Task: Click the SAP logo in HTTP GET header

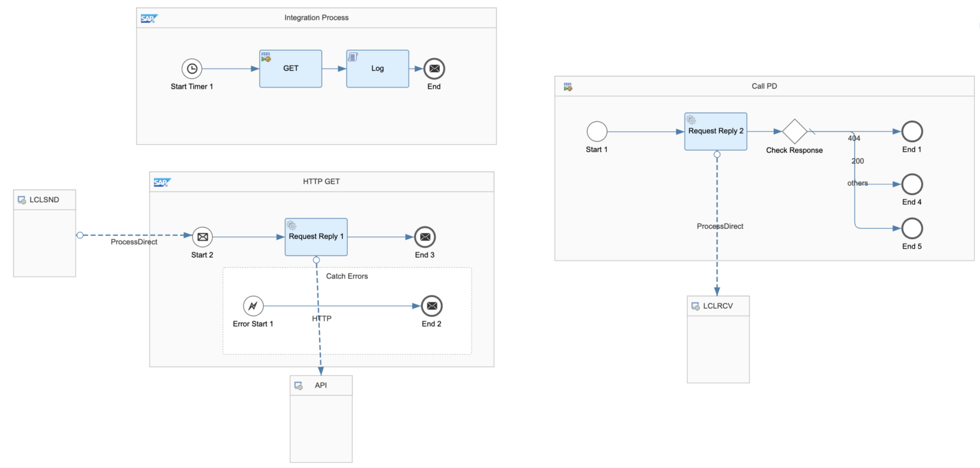Action: click(x=162, y=182)
